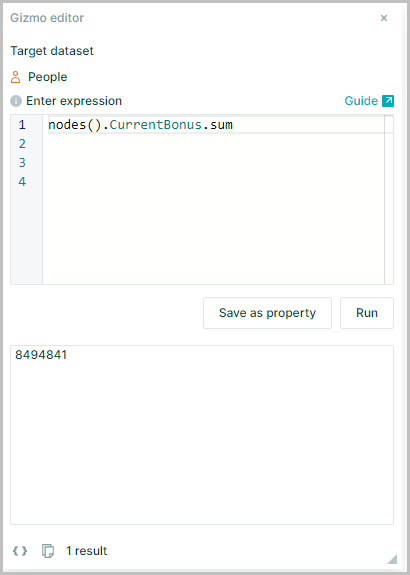
Task: Click line number 1 in the gutter
Action: pos(22,125)
